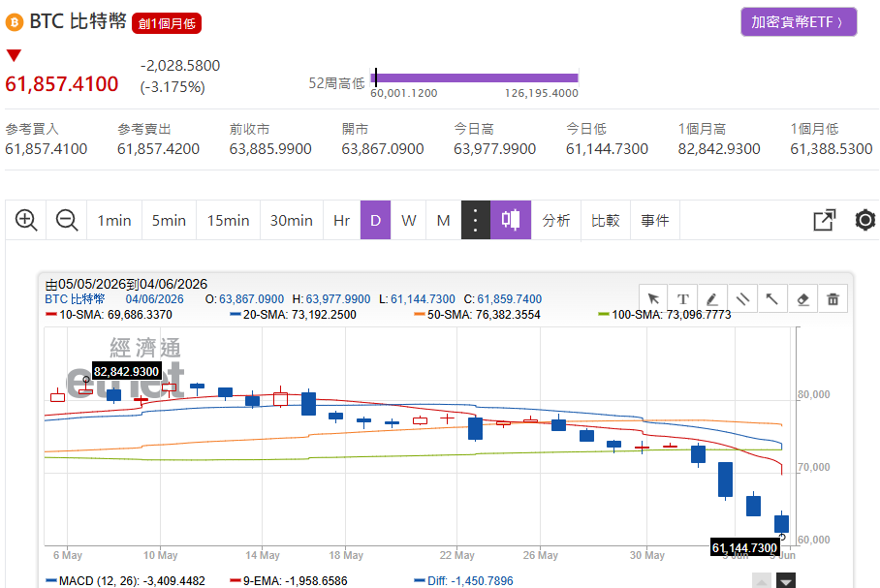Viewport: 880px width, 588px height.
Task: Switch to 5min interval
Action: [169, 221]
